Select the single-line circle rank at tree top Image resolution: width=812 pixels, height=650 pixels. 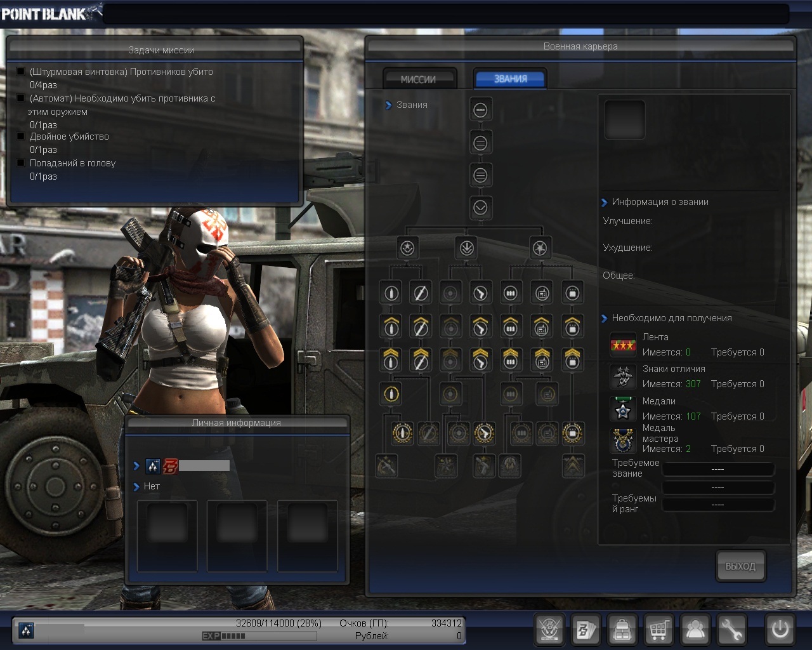click(x=480, y=110)
